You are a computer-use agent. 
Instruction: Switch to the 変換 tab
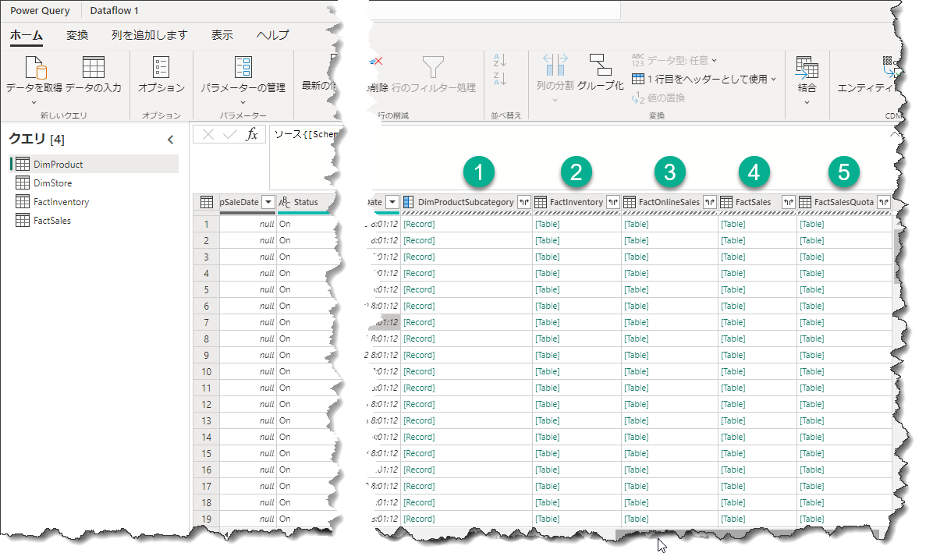coord(77,35)
